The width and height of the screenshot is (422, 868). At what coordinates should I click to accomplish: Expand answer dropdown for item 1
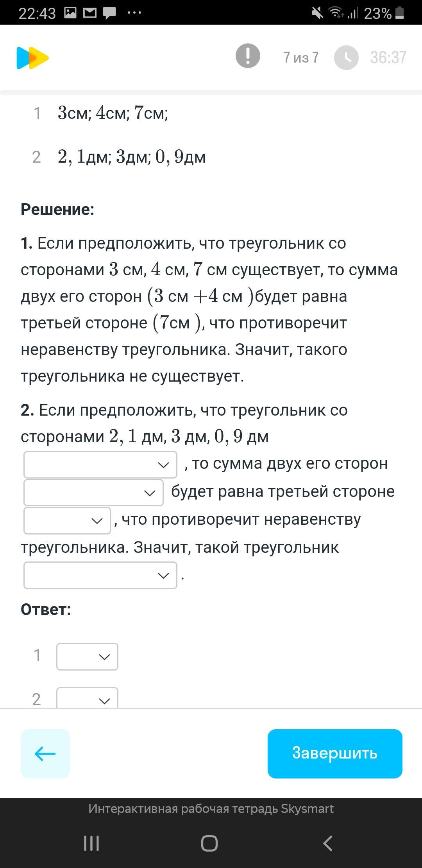pyautogui.click(x=87, y=656)
